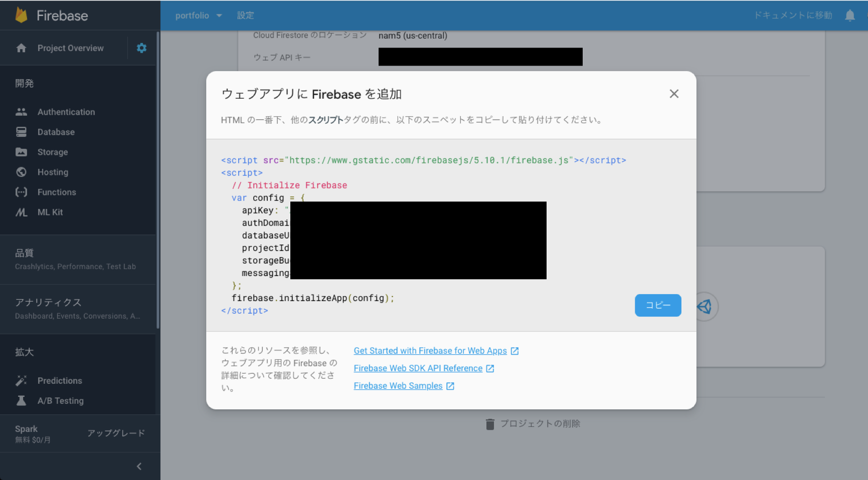Click the firebase.initializeApp(config) code line

313,298
